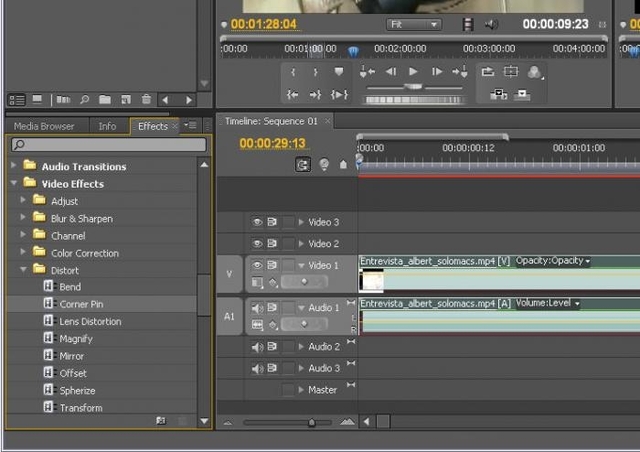Switch to Media Browser tab
Image resolution: width=640 pixels, height=452 pixels.
[44, 126]
